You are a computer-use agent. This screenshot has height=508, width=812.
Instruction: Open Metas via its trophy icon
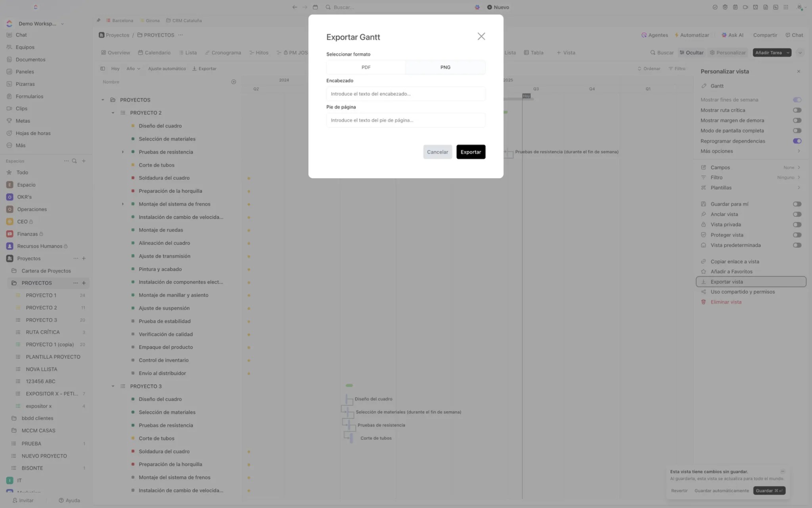point(10,121)
